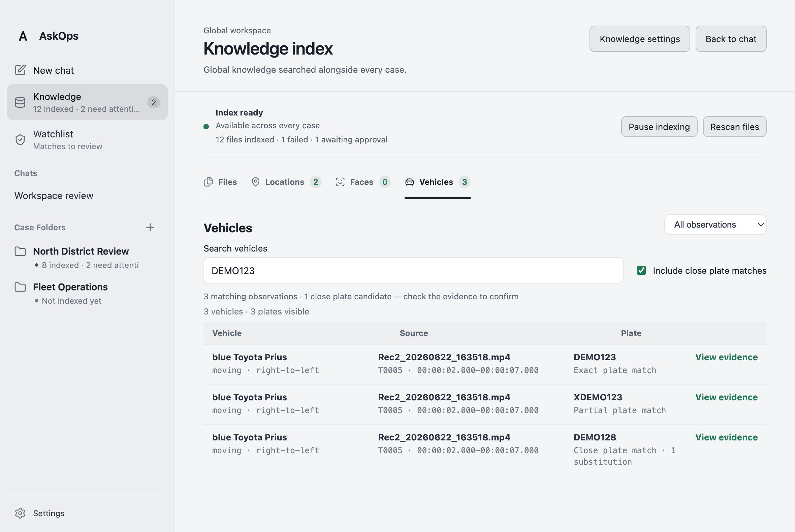Click the Knowledge database icon in sidebar
This screenshot has width=795, height=532.
(20, 102)
